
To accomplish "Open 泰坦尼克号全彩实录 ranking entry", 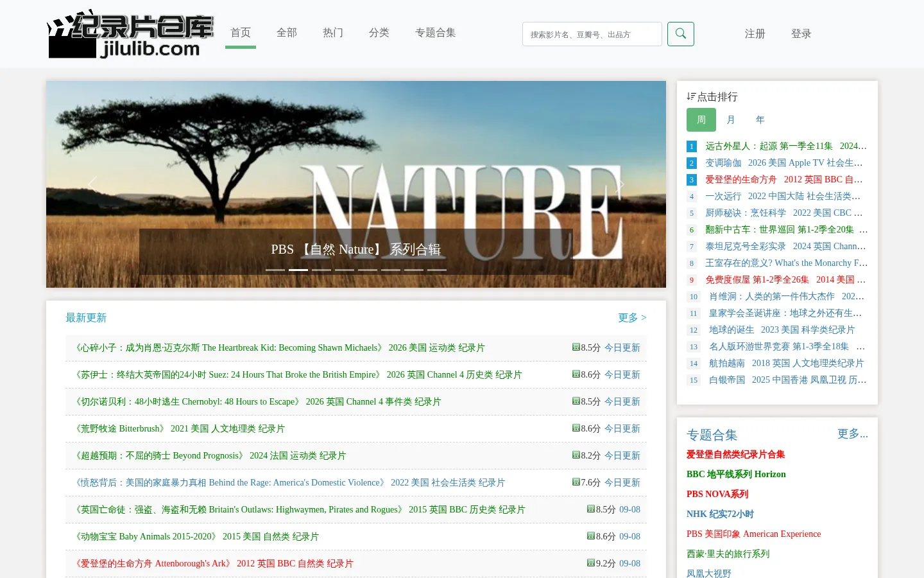I will coord(786,247).
